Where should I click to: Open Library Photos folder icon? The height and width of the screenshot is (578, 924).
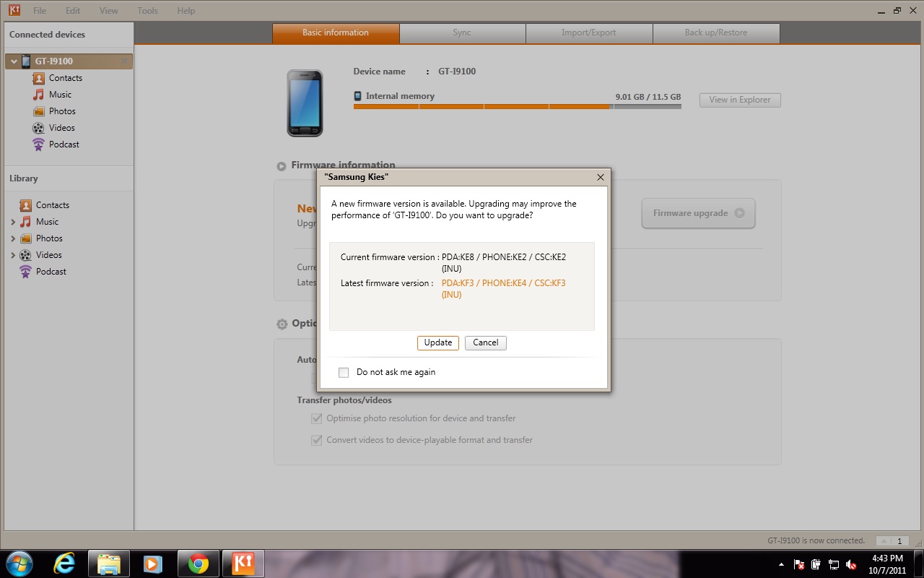point(26,238)
